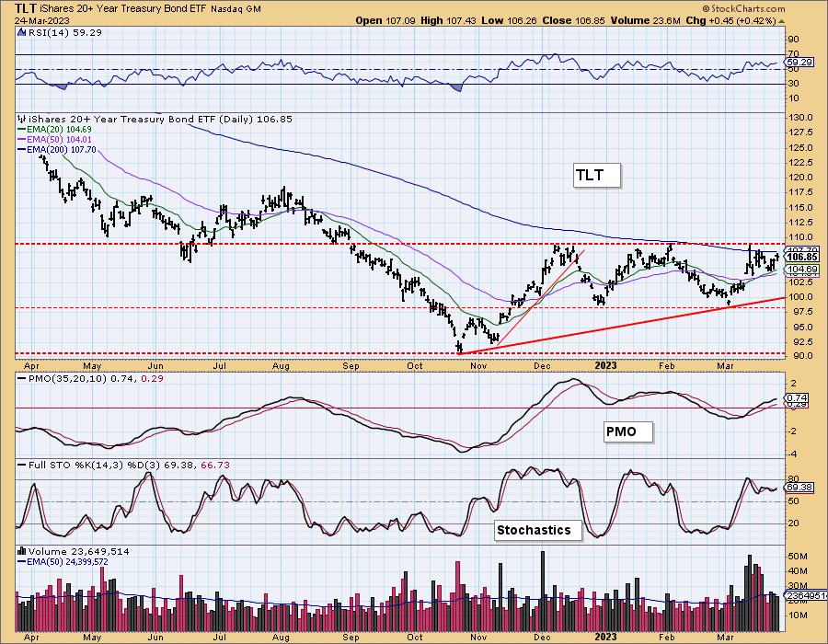The width and height of the screenshot is (828, 644).
Task: Click the Open 107.09 value
Action: [x=385, y=20]
